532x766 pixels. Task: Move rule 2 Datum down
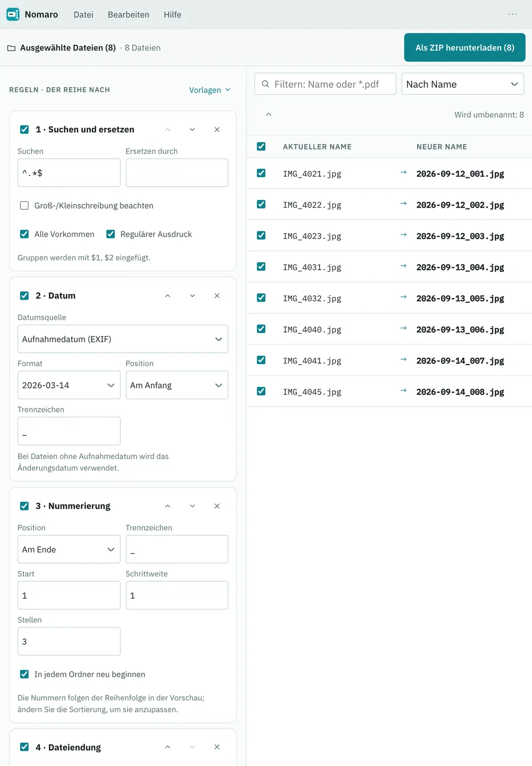coord(192,295)
